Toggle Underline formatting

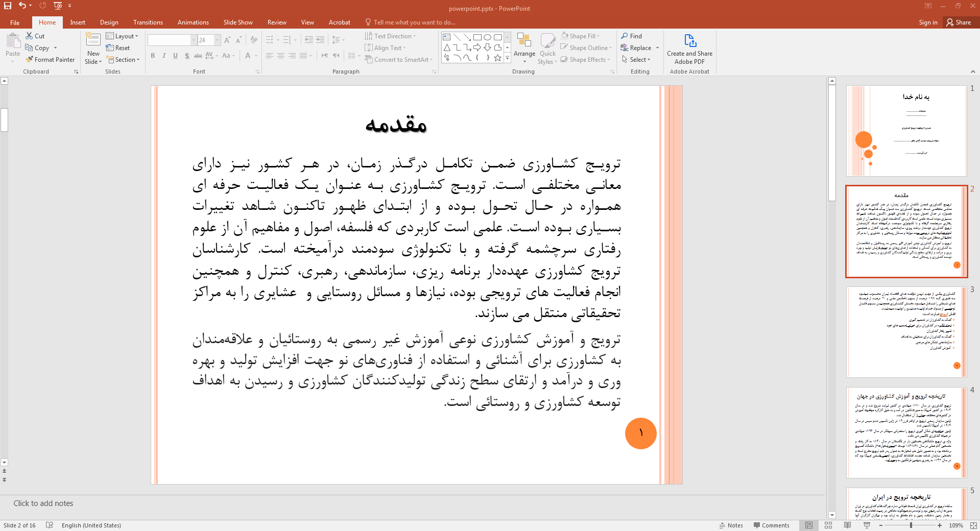175,56
